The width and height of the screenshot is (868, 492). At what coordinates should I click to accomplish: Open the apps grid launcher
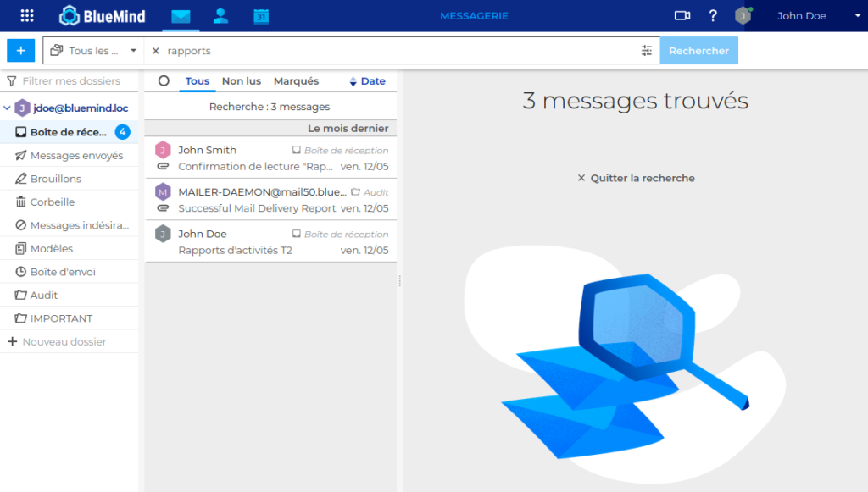(27, 16)
